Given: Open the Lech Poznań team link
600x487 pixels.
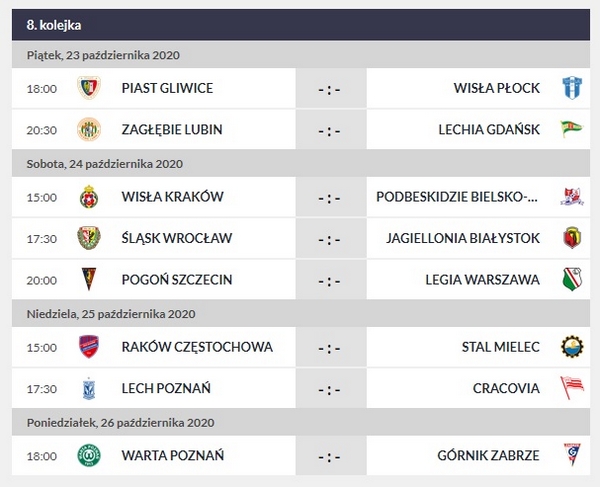Looking at the screenshot, I should 166,388.
